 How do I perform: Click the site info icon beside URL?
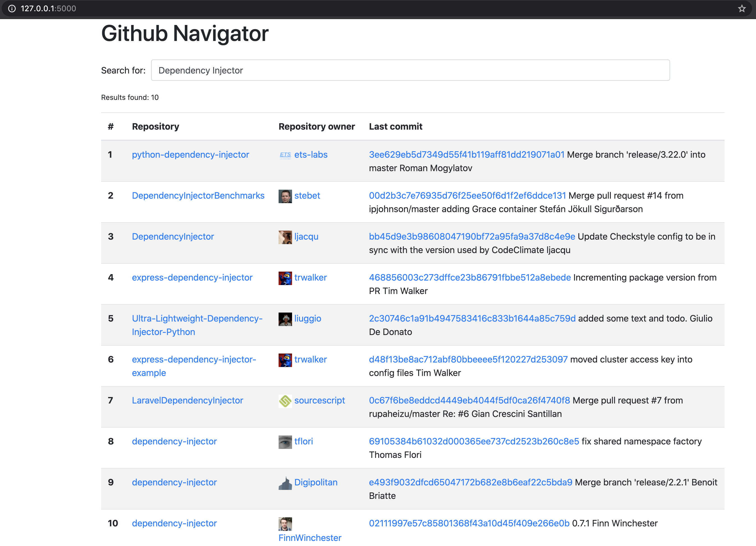pyautogui.click(x=12, y=8)
